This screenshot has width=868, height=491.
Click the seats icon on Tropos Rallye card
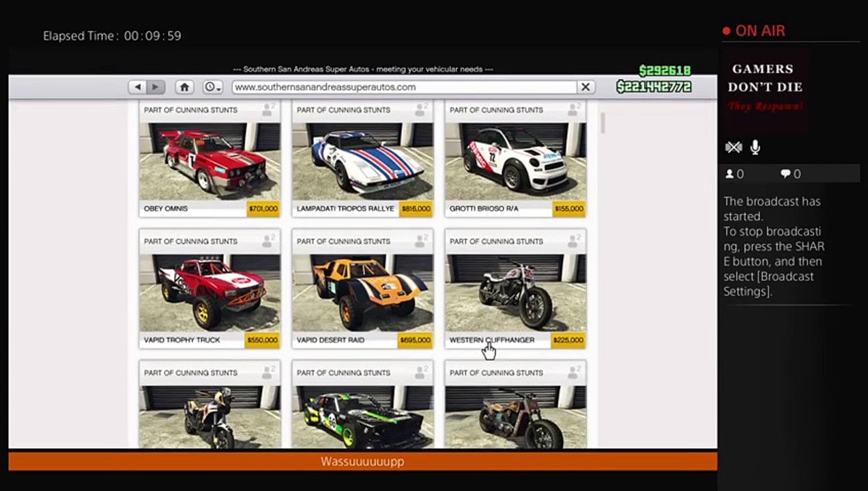[x=421, y=109]
